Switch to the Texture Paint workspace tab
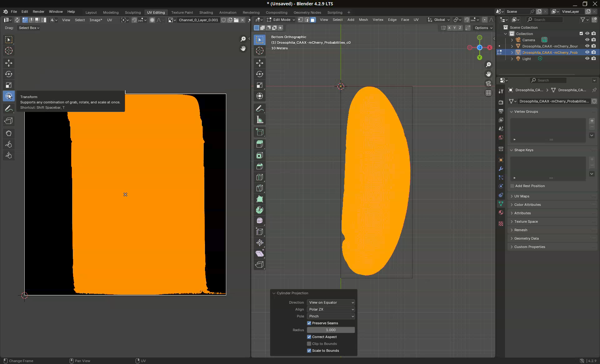 [x=182, y=12]
